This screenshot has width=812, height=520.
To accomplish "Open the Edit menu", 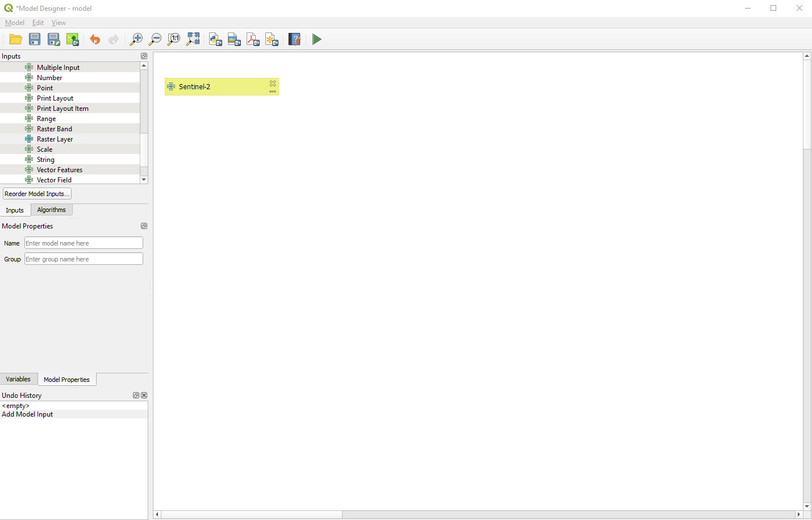I will pyautogui.click(x=38, y=23).
